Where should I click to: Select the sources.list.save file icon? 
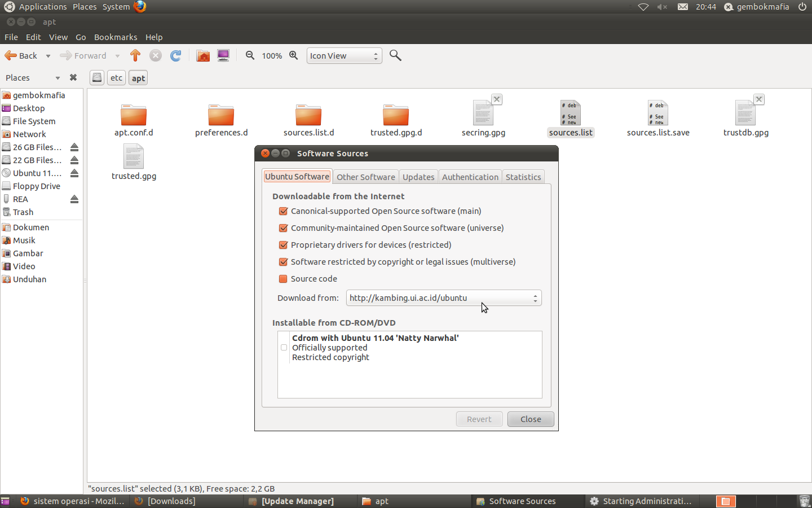tap(658, 113)
